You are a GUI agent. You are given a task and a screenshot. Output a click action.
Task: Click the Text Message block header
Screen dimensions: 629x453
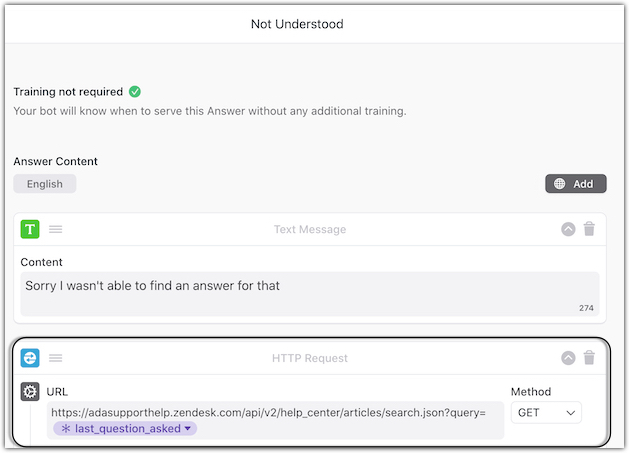[x=310, y=229]
